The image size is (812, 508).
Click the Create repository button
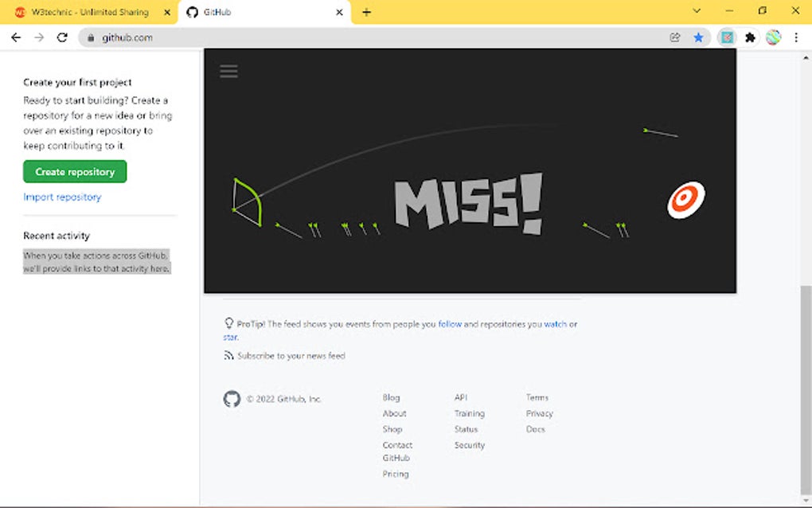[74, 171]
